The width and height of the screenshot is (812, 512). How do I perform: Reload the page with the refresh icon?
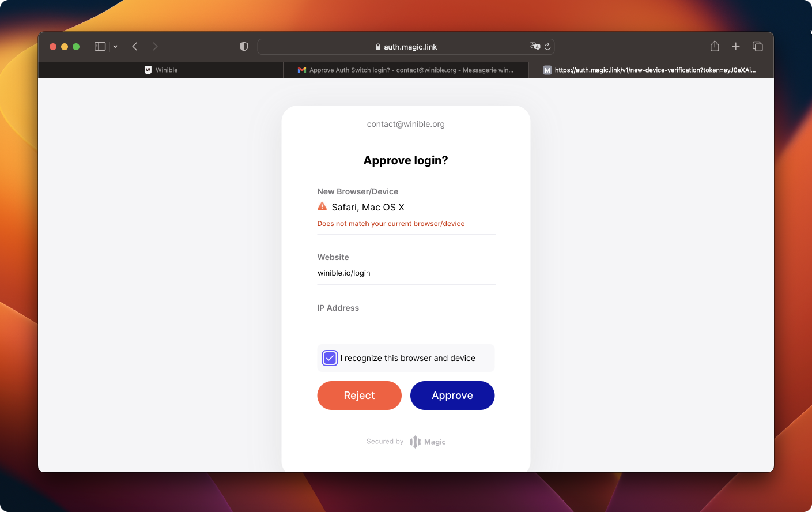(547, 47)
